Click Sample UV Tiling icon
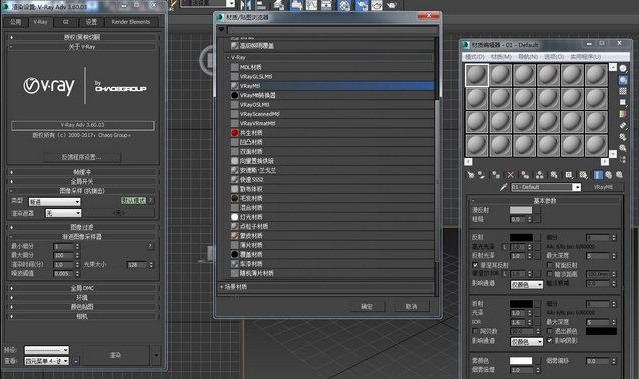The image size is (639, 379). click(x=623, y=102)
